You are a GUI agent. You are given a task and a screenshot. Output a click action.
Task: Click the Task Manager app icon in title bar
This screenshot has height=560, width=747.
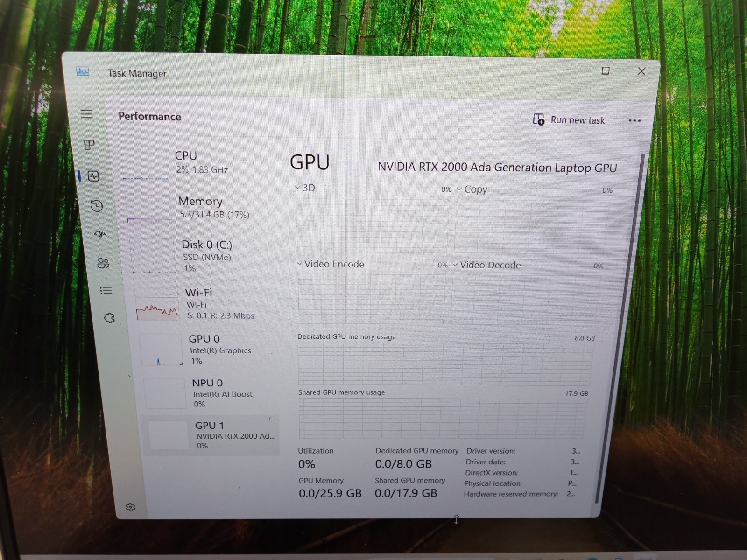point(83,72)
